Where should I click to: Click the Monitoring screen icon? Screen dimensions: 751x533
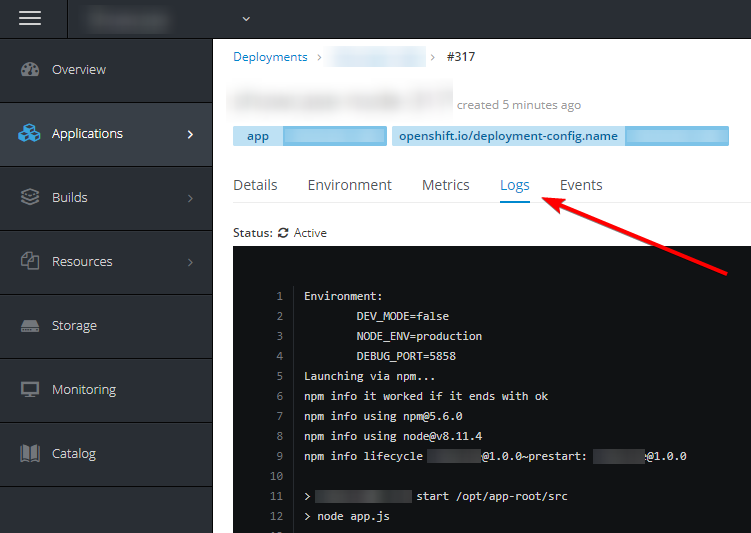click(x=30, y=389)
